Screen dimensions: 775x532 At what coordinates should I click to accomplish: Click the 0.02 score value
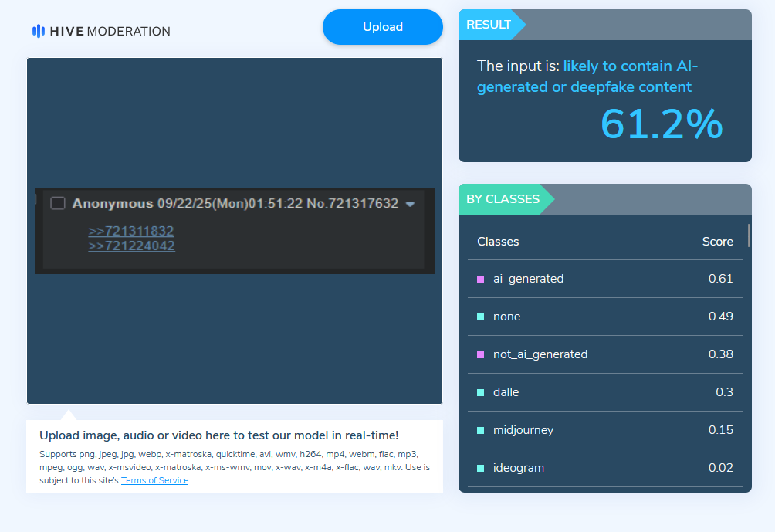coord(721,468)
